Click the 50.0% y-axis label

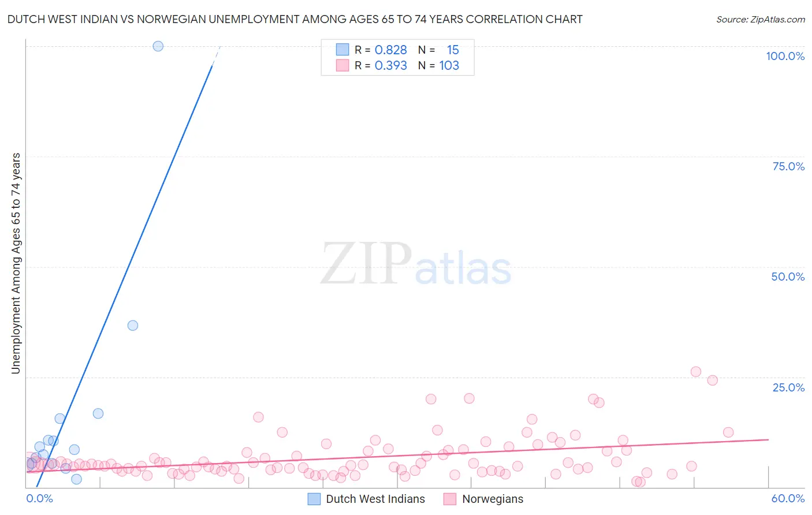(788, 277)
